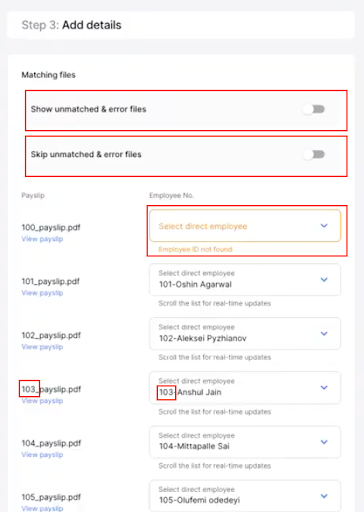Select the 103-Anshul Jain employee field
This screenshot has width=364, height=512.
pos(245,387)
